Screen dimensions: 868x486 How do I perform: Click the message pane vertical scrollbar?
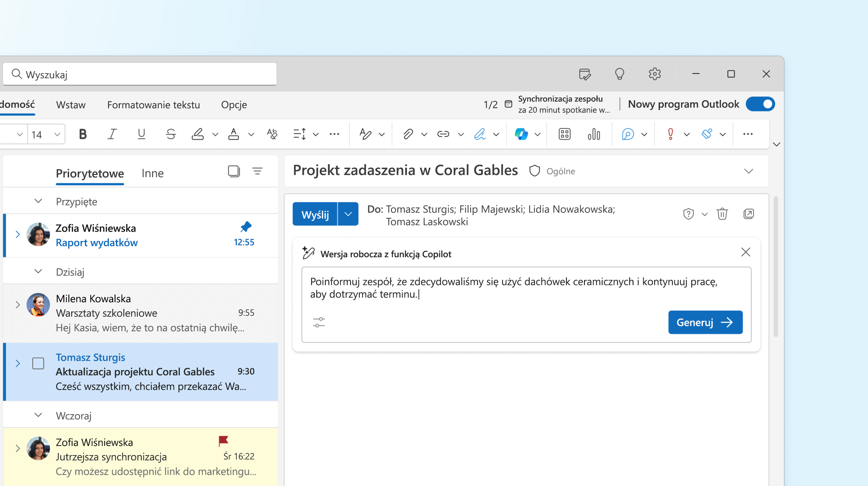click(x=776, y=267)
